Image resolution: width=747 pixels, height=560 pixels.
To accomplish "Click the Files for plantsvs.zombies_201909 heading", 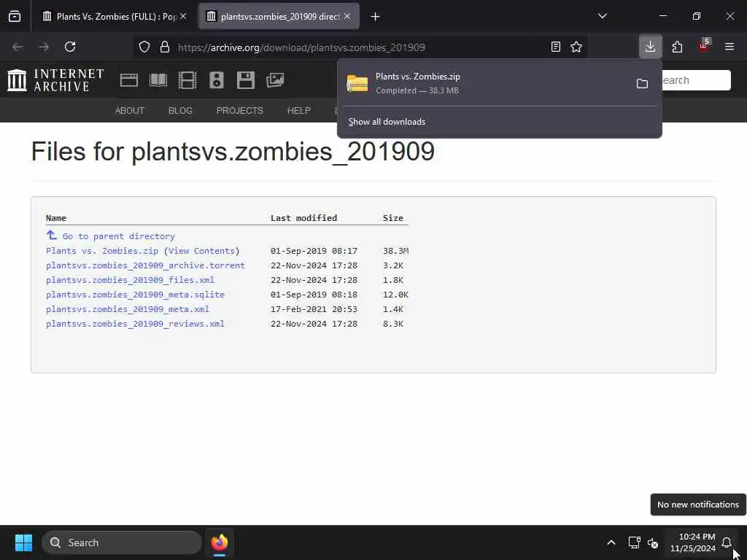I will pos(233,152).
